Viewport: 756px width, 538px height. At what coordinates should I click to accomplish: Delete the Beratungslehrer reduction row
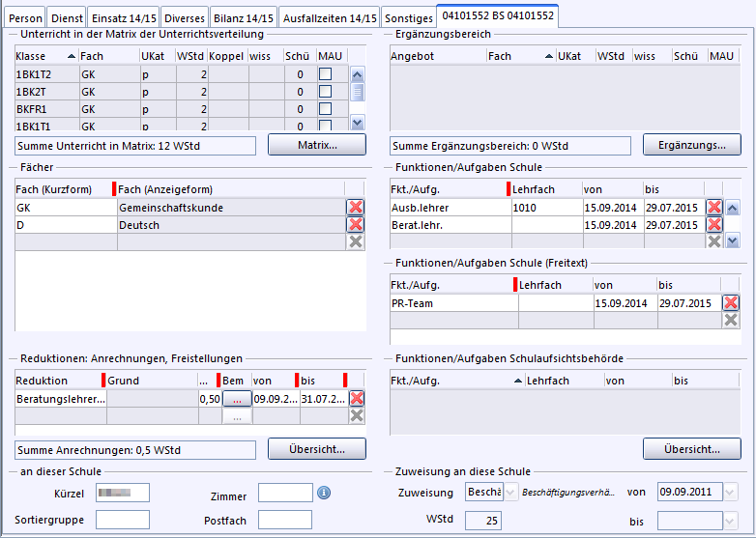tap(357, 398)
